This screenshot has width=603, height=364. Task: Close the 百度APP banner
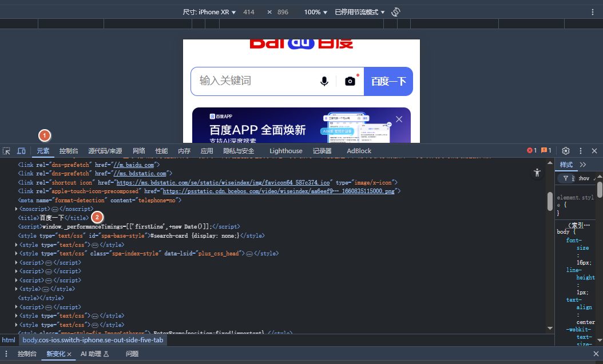point(399,119)
